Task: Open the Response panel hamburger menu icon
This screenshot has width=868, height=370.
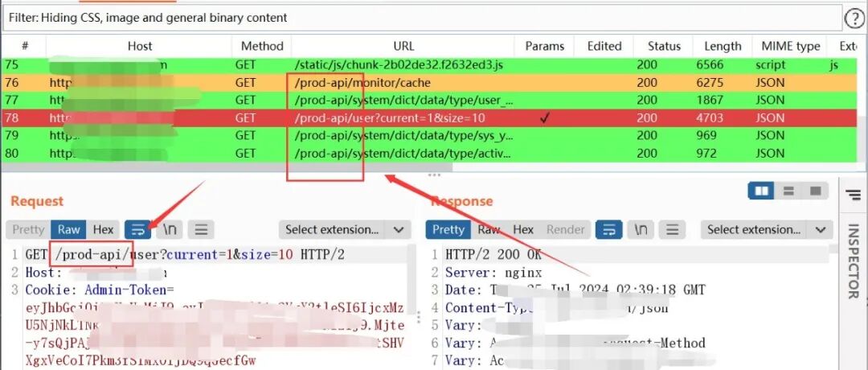Action: pyautogui.click(x=672, y=229)
